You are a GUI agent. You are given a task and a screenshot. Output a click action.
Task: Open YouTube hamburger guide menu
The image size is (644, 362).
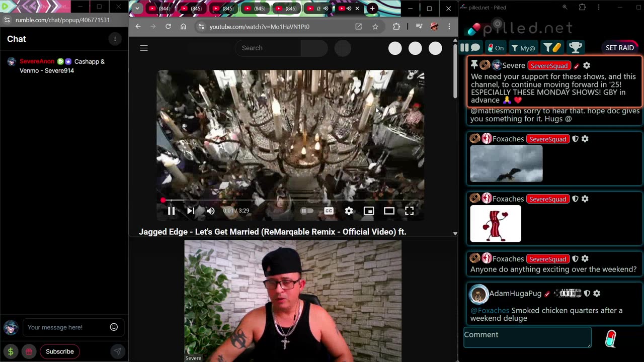click(144, 48)
